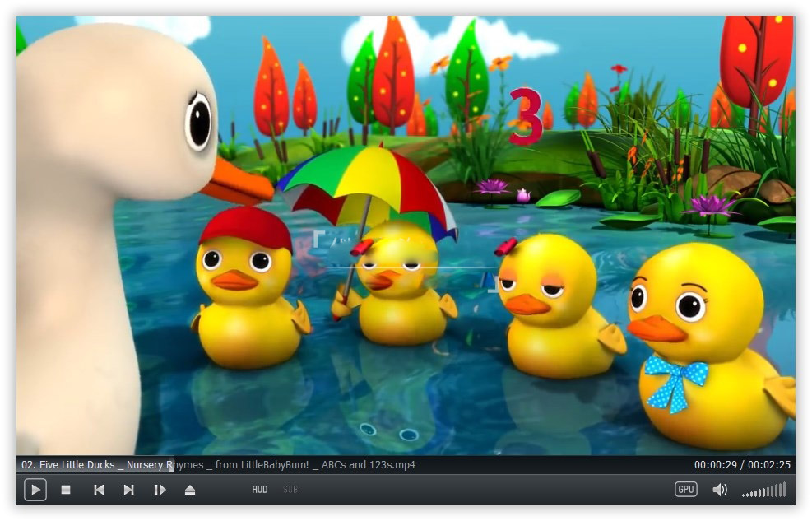Open a file with the eject icon
This screenshot has height=521, width=812.
click(x=190, y=490)
